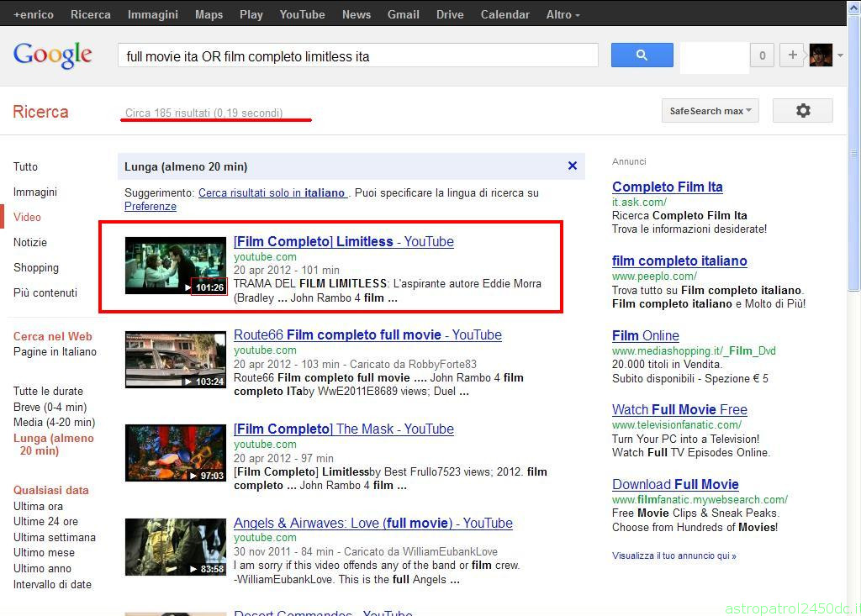Open YouTube from the top bar
The width and height of the screenshot is (861, 616).
pyautogui.click(x=302, y=15)
